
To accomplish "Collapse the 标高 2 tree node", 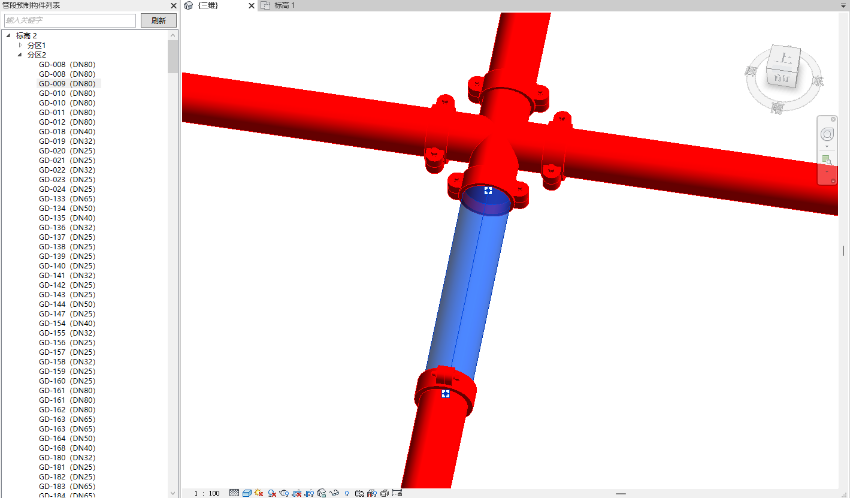I will [x=8, y=36].
